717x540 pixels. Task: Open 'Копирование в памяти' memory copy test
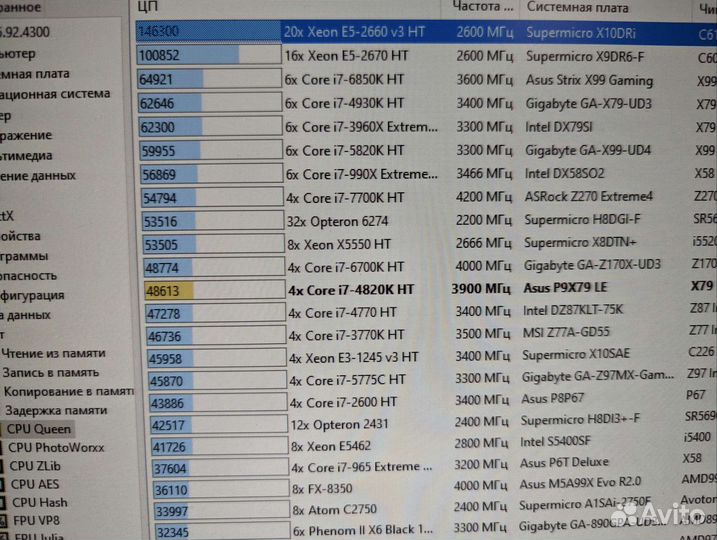pos(69,391)
